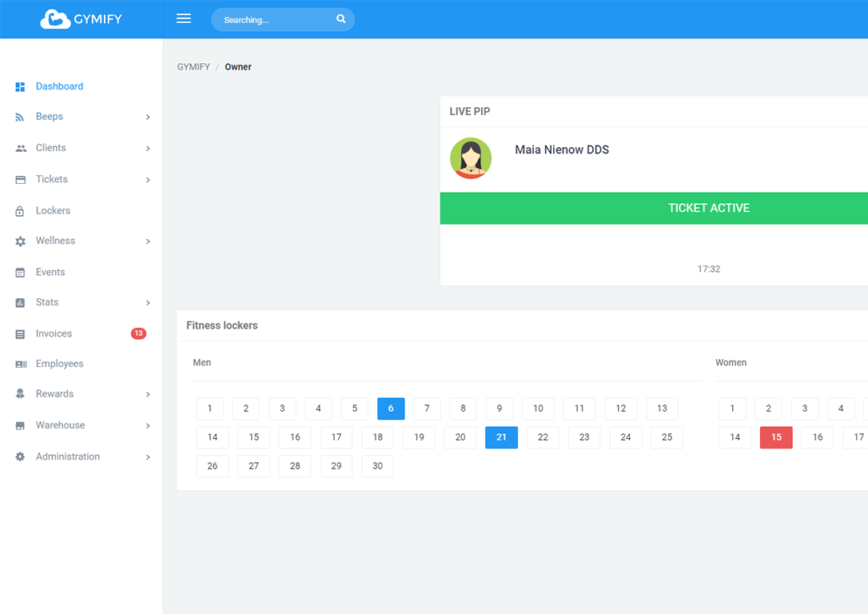Select red women's locker 15
Screen dimensions: 868x614
(776, 437)
